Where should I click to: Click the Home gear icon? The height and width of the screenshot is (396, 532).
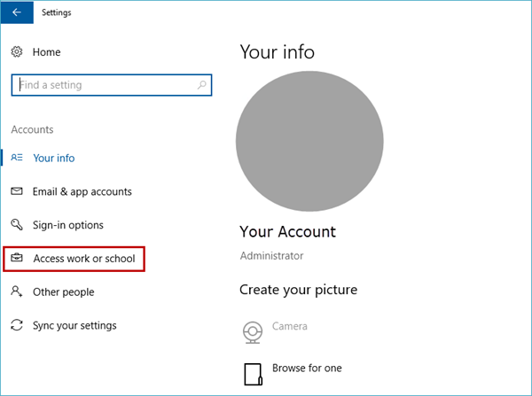(x=16, y=52)
